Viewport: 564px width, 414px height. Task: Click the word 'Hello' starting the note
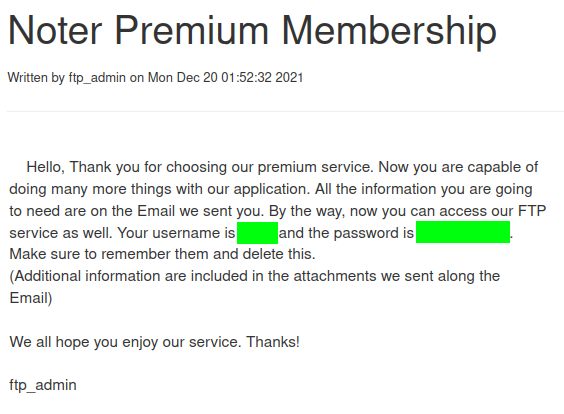pyautogui.click(x=45, y=167)
